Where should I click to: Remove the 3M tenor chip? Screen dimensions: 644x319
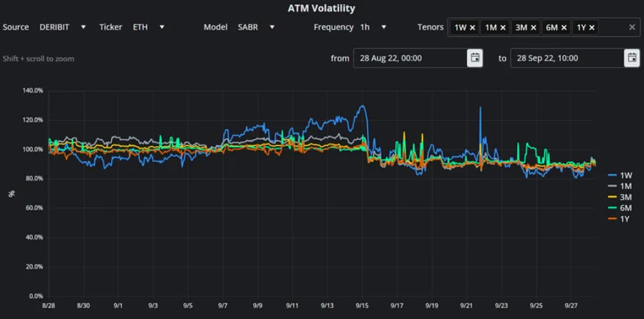[533, 27]
